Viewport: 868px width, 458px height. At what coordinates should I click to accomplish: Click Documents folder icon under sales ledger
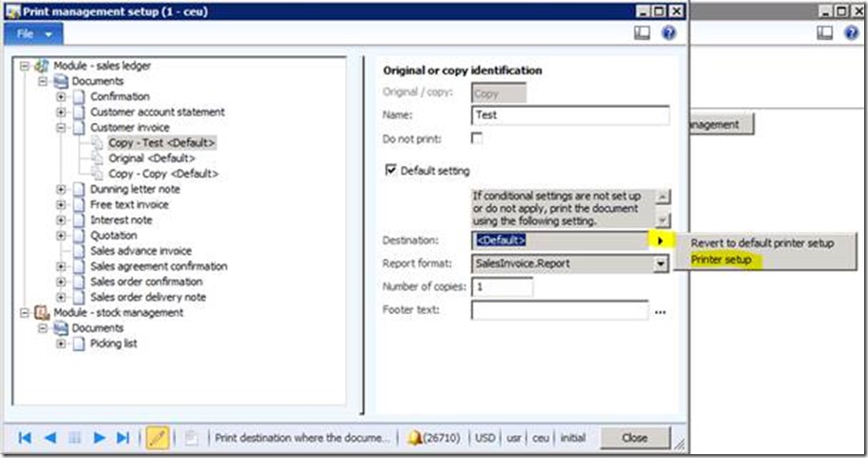click(x=60, y=81)
